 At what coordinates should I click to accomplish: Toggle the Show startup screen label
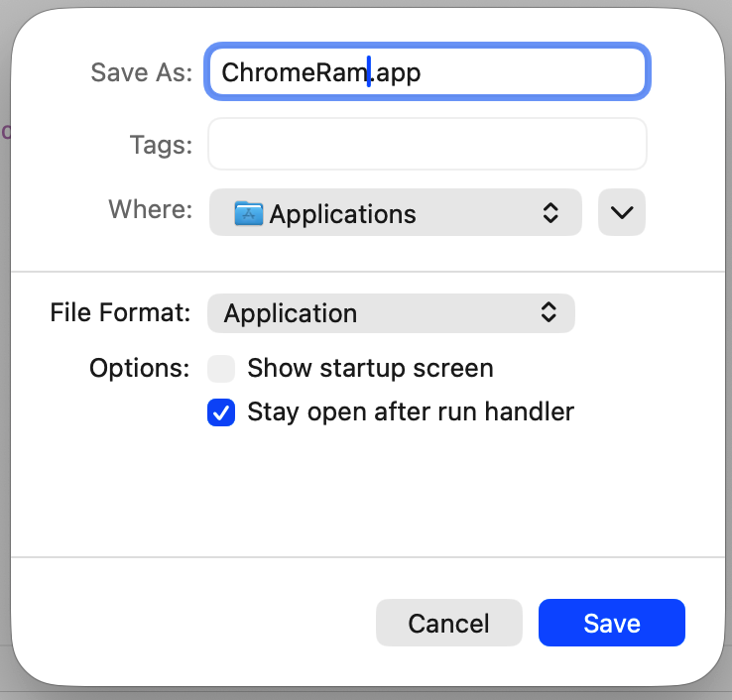(370, 368)
